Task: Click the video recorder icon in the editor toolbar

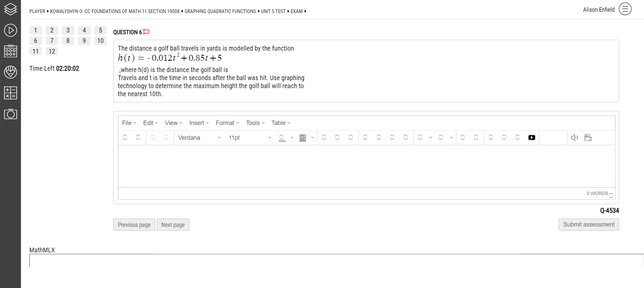Action: [x=588, y=138]
